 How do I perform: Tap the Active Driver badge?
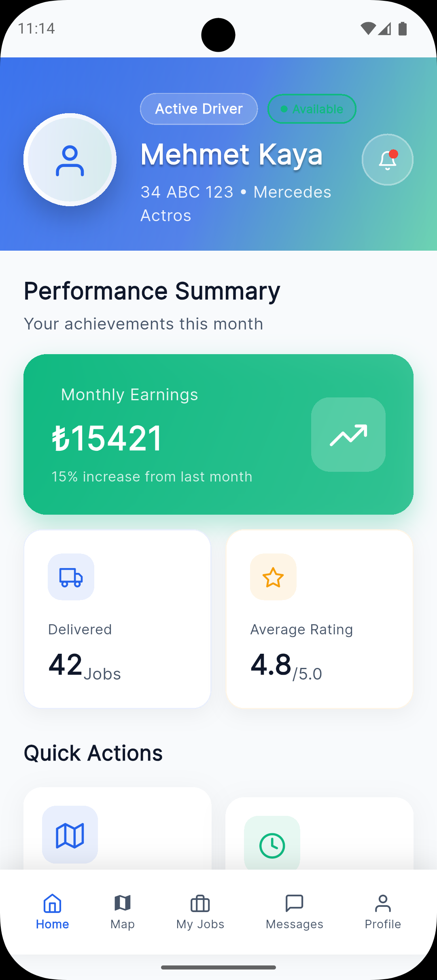point(199,109)
